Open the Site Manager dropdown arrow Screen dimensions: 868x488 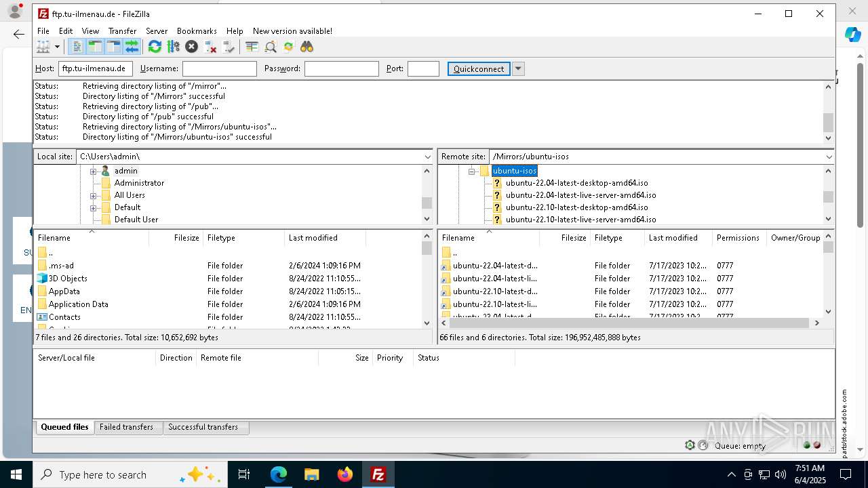[57, 47]
